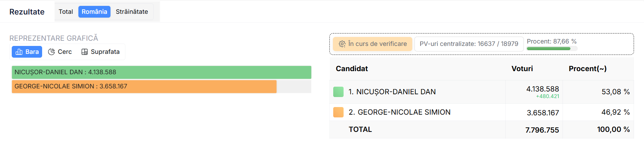Screen dimensions: 644x154
Task: Click the green swatch for Nicușor-Daniel Dan
Action: click(338, 92)
